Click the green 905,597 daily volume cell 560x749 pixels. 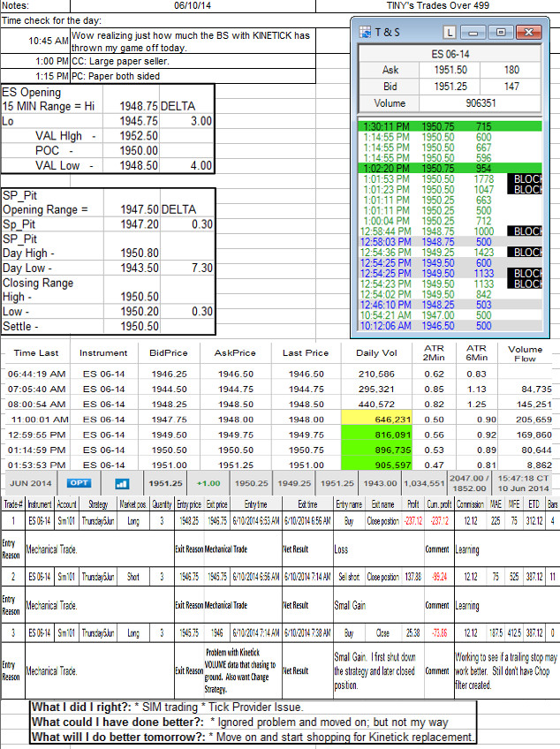376,465
